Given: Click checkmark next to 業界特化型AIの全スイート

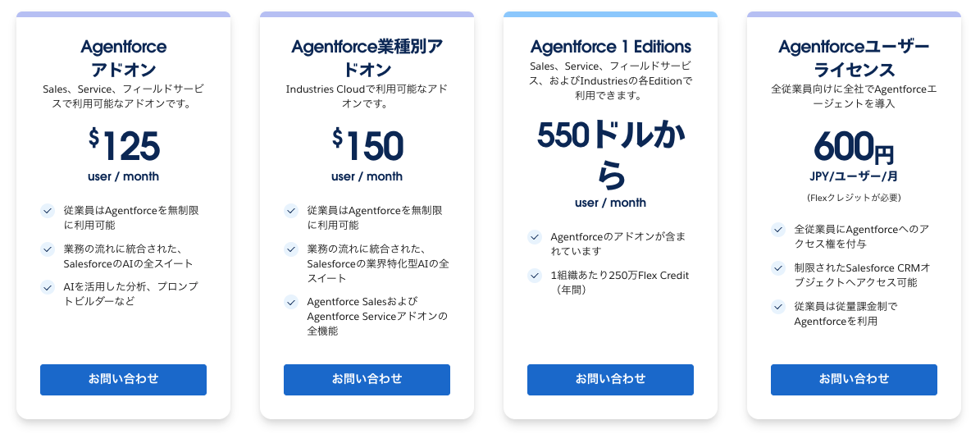Looking at the screenshot, I should 291,249.
